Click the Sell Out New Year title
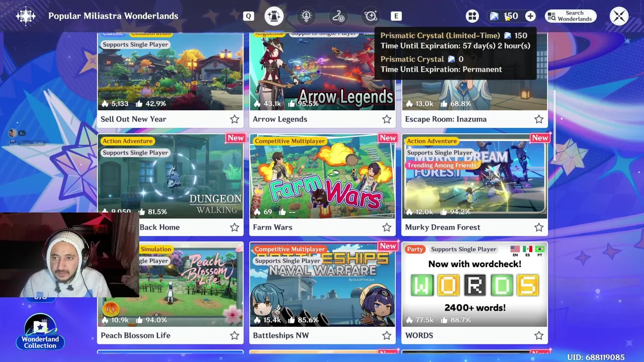This screenshot has height=362, width=644. (133, 119)
